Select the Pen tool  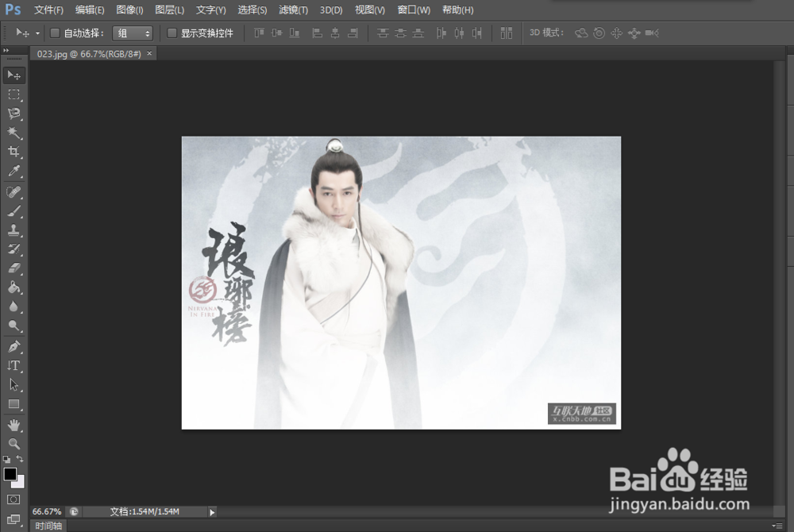[x=13, y=347]
